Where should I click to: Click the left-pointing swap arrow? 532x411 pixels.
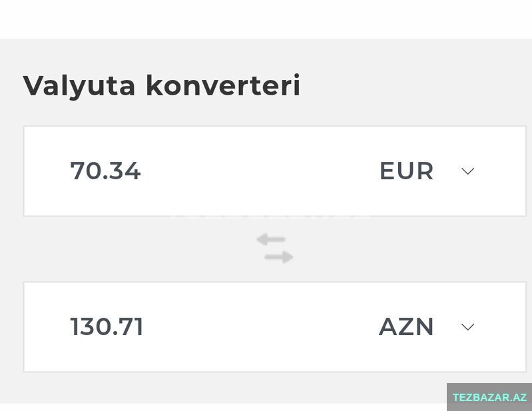(271, 240)
